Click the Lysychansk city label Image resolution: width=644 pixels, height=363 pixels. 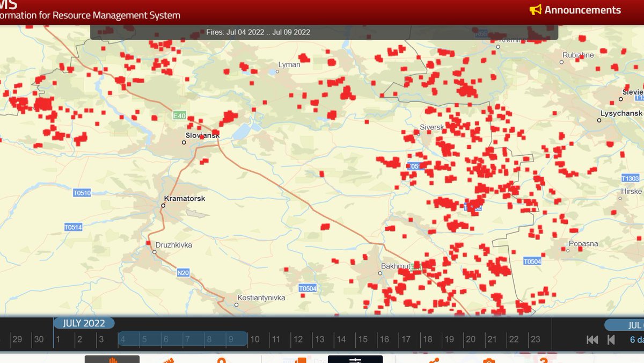click(621, 114)
